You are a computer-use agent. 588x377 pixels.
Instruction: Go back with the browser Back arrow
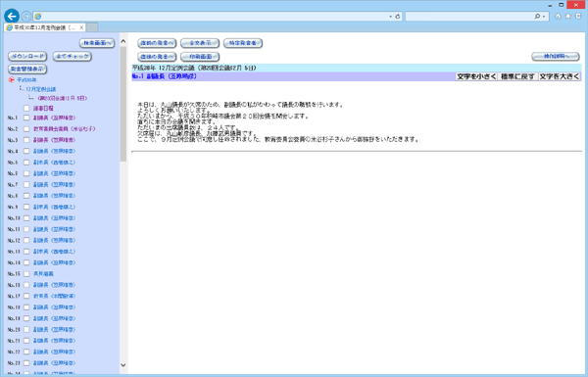point(12,16)
